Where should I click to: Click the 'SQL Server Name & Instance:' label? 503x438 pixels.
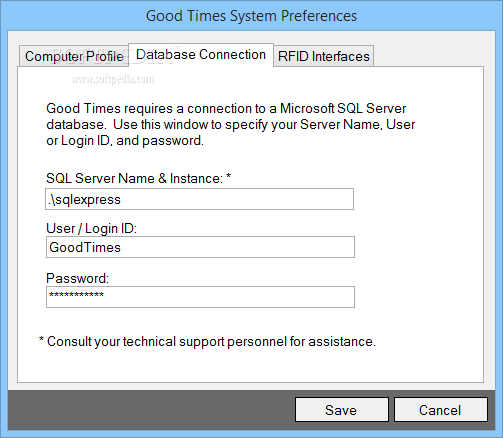click(138, 178)
